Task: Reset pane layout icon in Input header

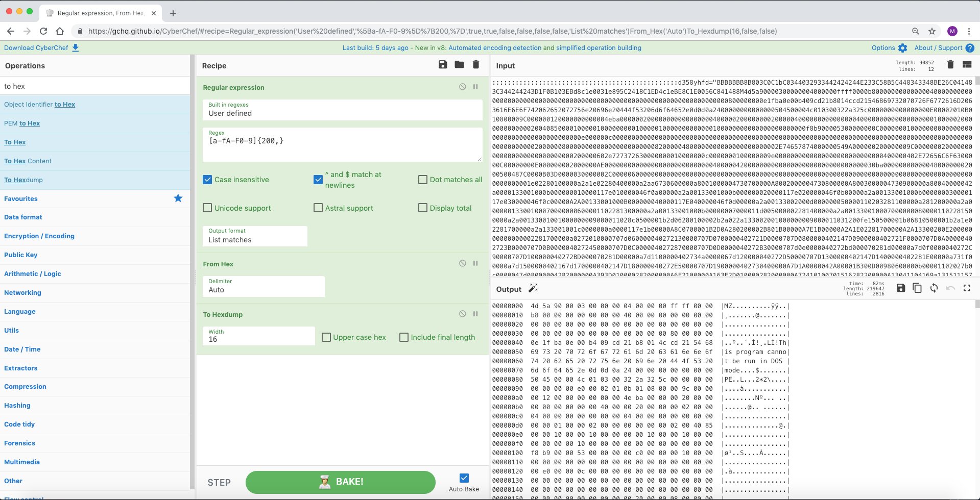Action: coord(967,64)
